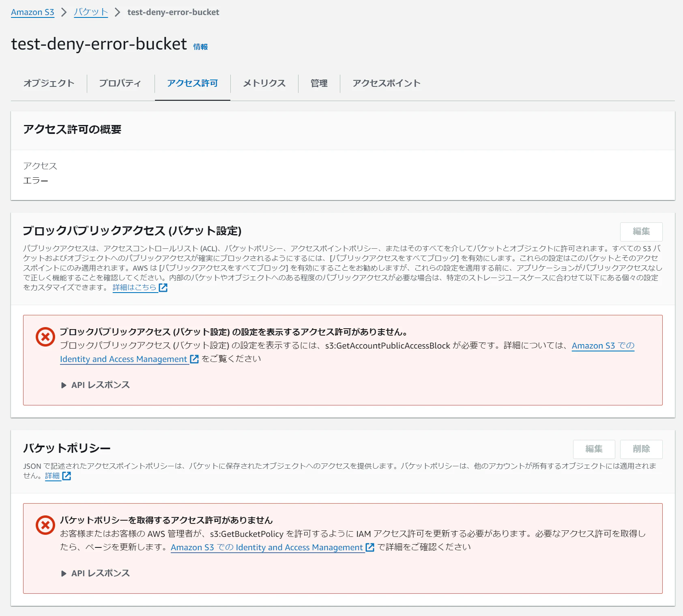Click the ブロックパブリックアクセス (バケット設定) section heading
The image size is (683, 616).
(132, 231)
